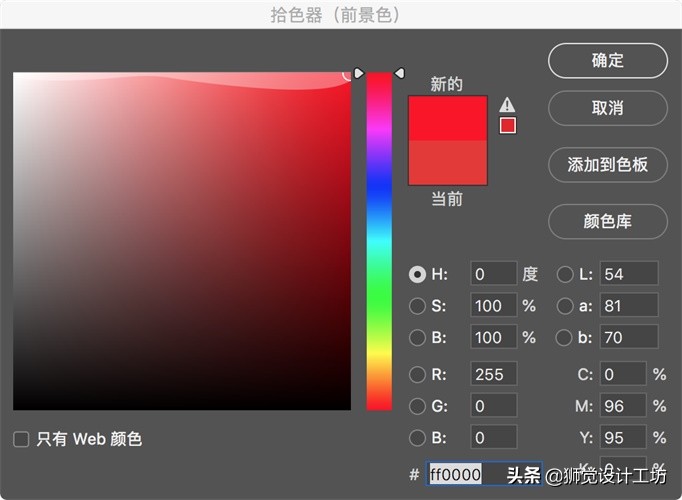Click the 度 unit label beside H

tap(530, 274)
